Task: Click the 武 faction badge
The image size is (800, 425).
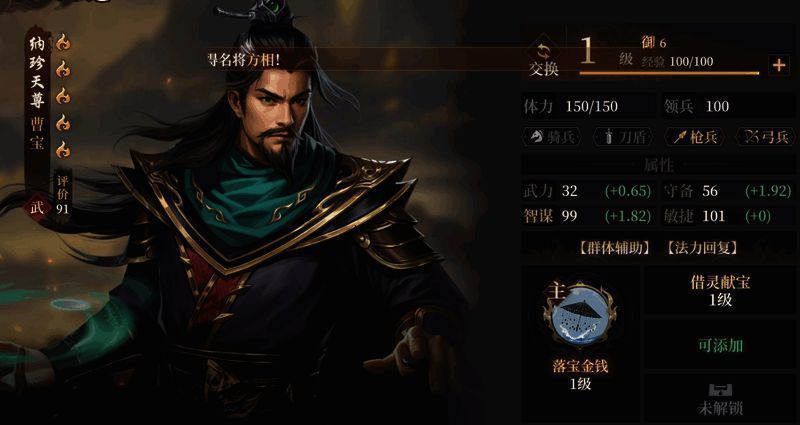Action: pos(36,208)
